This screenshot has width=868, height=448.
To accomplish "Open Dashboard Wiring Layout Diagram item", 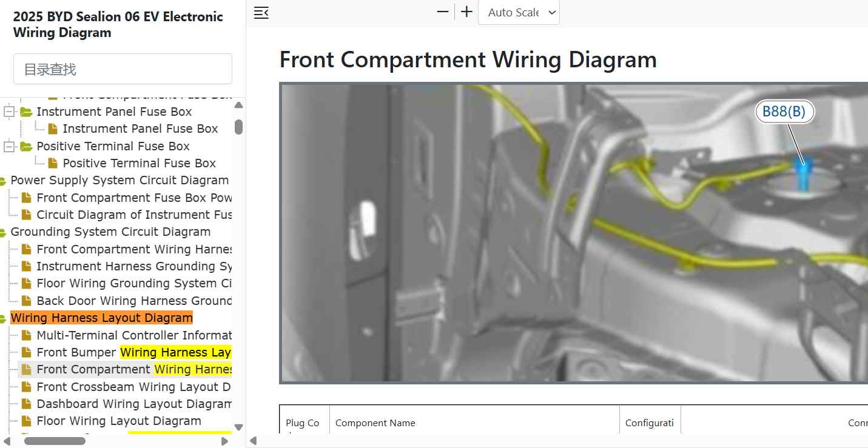I will 134,404.
